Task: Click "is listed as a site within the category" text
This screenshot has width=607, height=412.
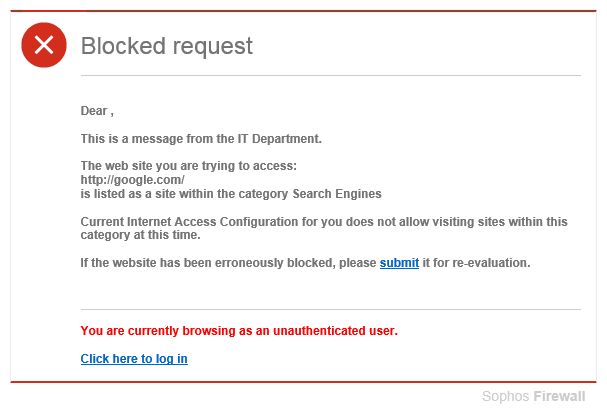Action: (184, 194)
